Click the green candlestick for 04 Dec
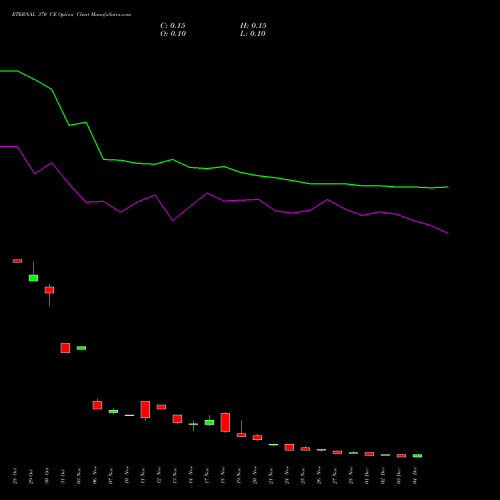500x500 pixels. [417, 456]
